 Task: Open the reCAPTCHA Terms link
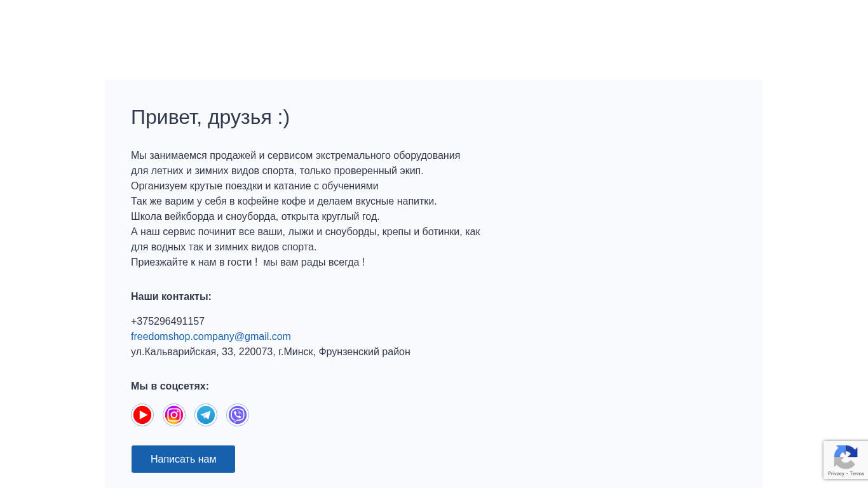click(x=857, y=474)
